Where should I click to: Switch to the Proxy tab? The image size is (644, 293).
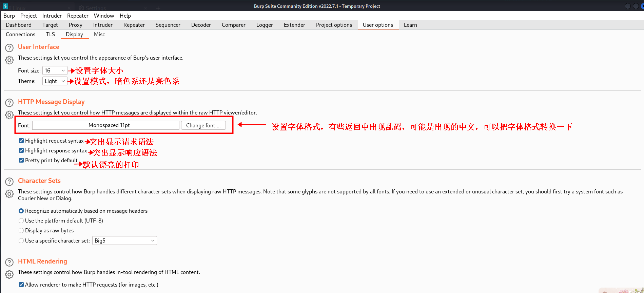[x=76, y=25]
